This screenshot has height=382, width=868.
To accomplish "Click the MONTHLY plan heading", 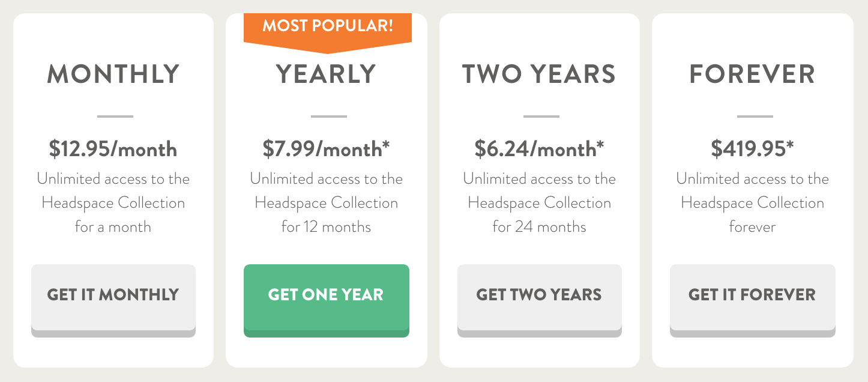I will 113,74.
